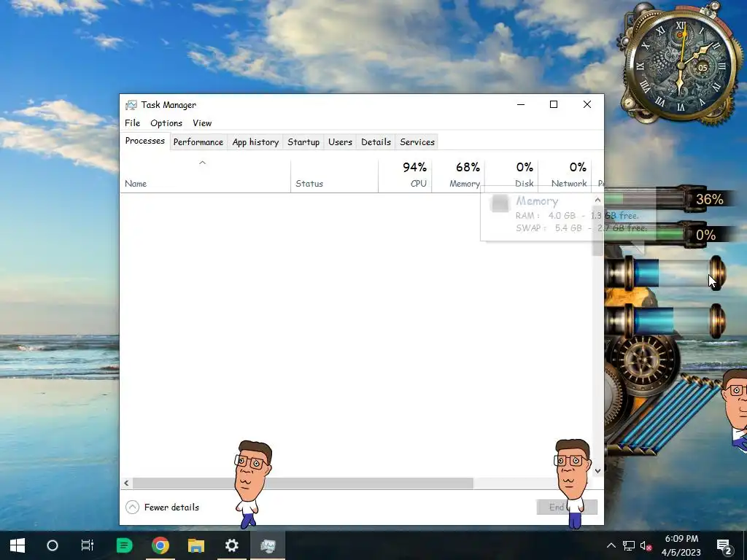
Task: Switch to the Details tab
Action: (x=376, y=142)
